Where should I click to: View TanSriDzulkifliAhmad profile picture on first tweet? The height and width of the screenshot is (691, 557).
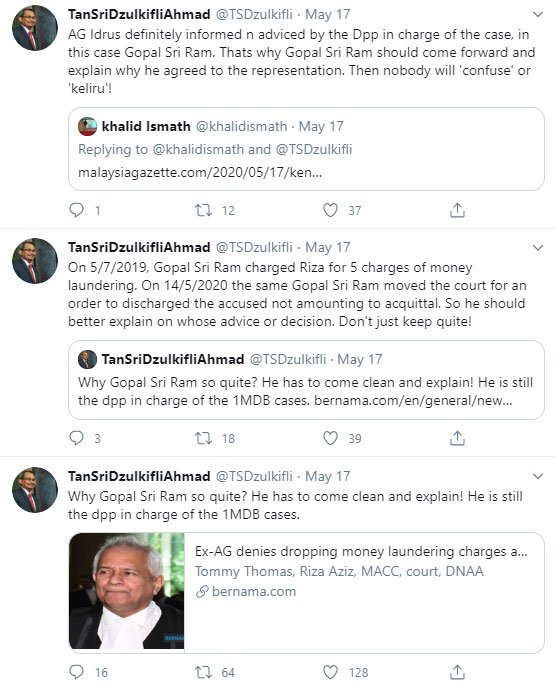(35, 28)
